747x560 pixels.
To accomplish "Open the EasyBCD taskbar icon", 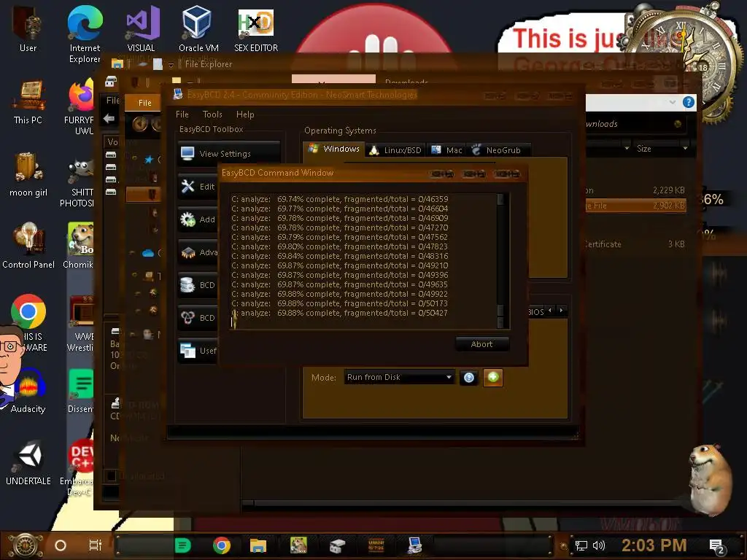I will [414, 545].
